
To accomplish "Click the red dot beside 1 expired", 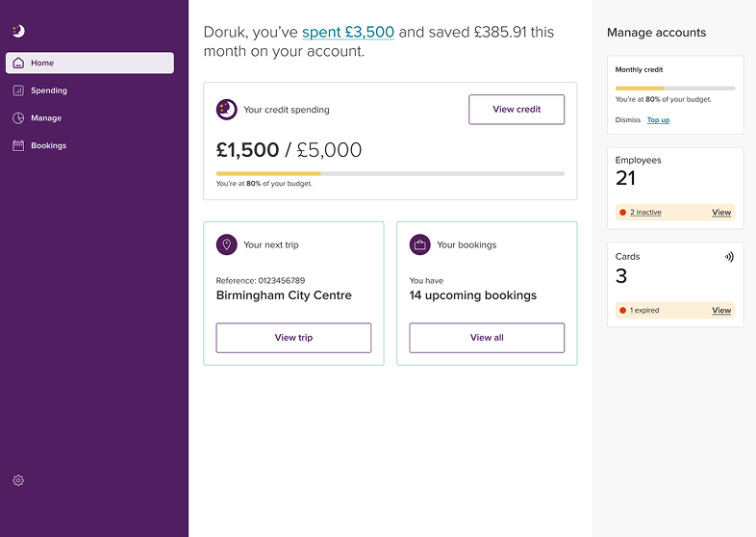I will (623, 310).
